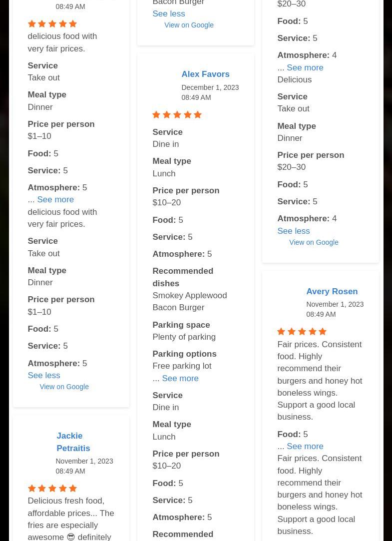This screenshot has width=392, height=541.
Task: Click the star rating in Jackie Petraitis' review
Action: point(52,488)
